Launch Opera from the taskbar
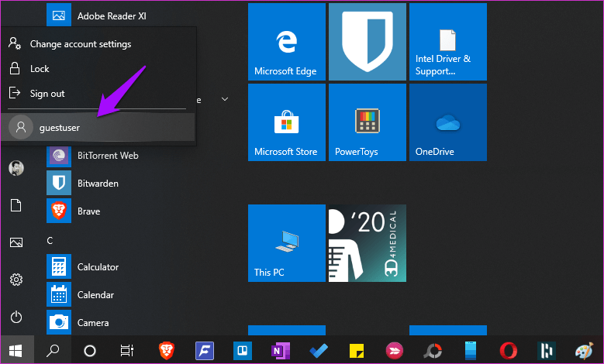The height and width of the screenshot is (364, 604). pyautogui.click(x=509, y=351)
